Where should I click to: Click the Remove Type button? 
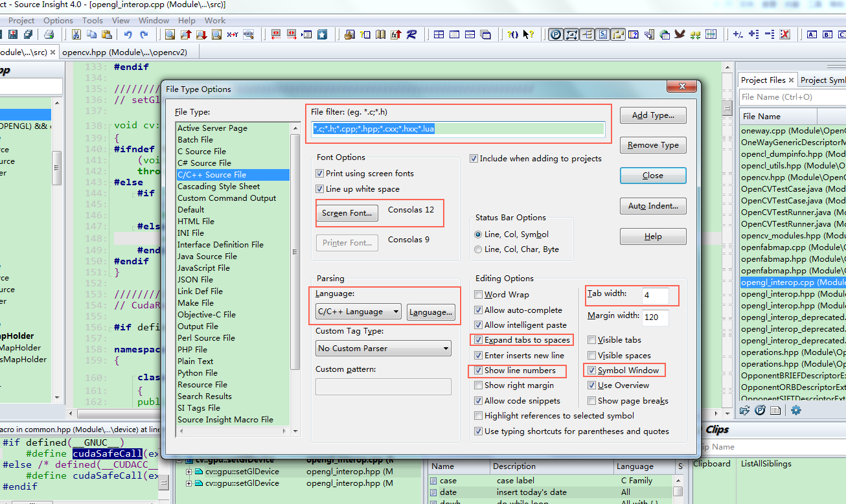pyautogui.click(x=653, y=145)
